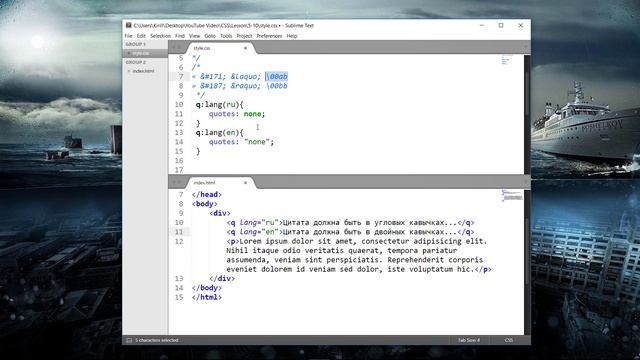Open the Edit menu
The width and height of the screenshot is (640, 360).
coord(141,36)
